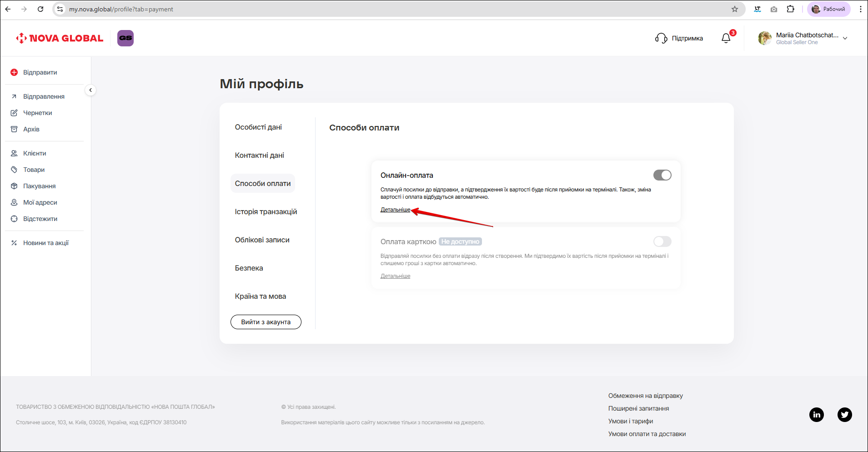Go back with browser back arrow

tap(8, 9)
